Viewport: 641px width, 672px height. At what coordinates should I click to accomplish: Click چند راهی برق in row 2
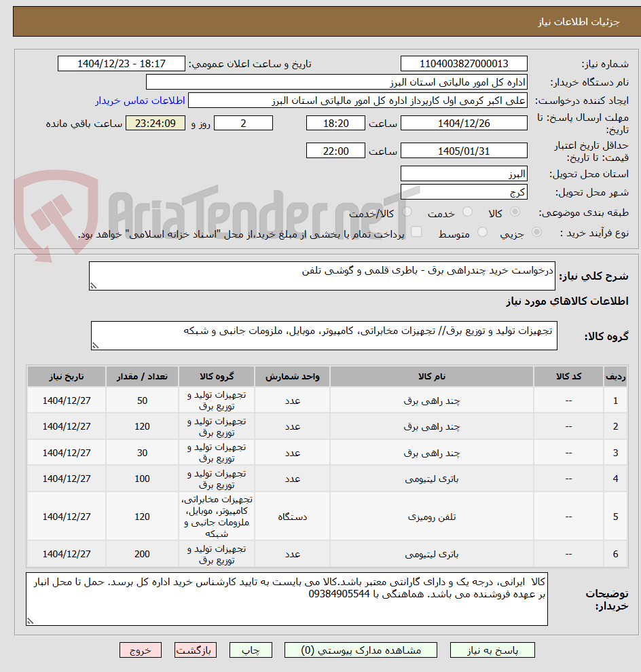(432, 426)
